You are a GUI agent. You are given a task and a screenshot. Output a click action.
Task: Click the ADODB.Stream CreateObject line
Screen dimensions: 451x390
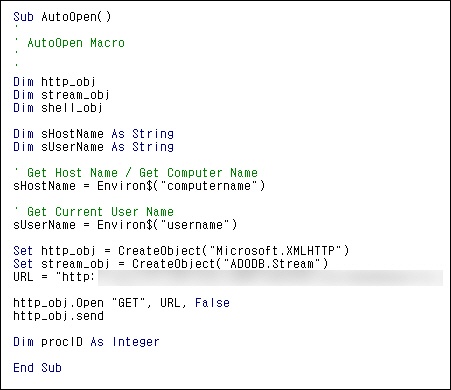coord(171,264)
